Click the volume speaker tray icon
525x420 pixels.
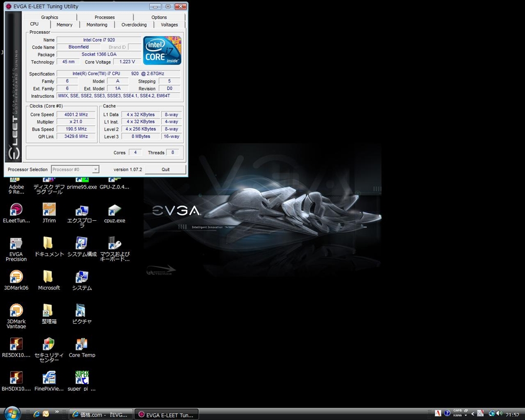pos(499,413)
